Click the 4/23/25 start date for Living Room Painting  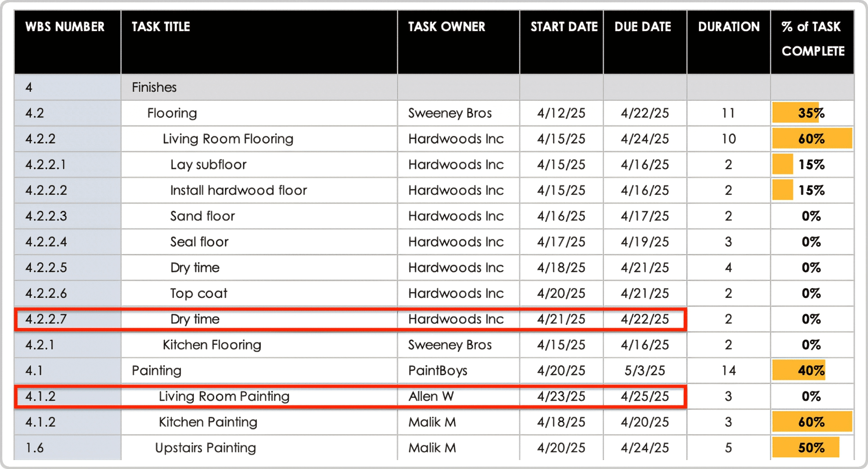tap(561, 397)
